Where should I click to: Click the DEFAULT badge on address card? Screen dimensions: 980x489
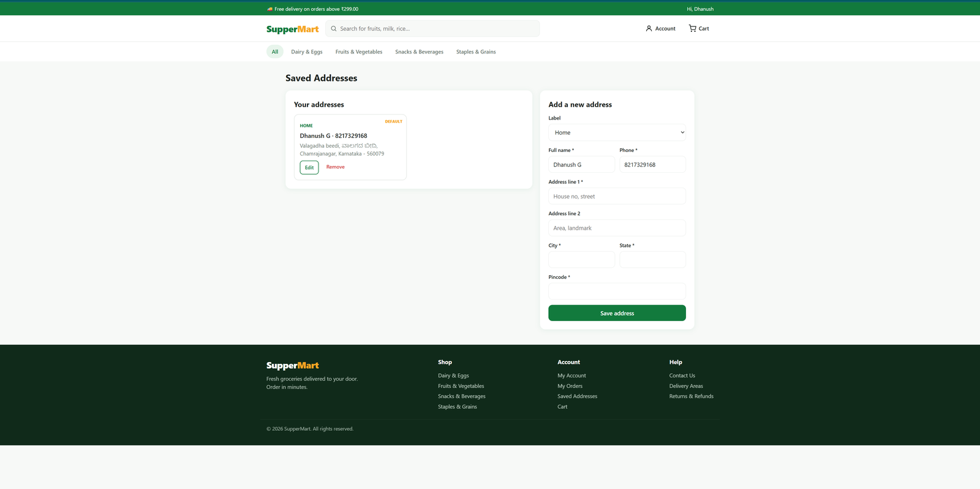pos(394,121)
